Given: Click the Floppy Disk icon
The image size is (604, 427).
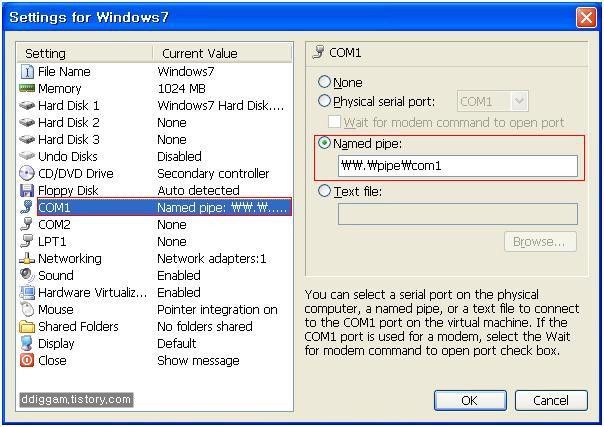Looking at the screenshot, I should [x=27, y=190].
